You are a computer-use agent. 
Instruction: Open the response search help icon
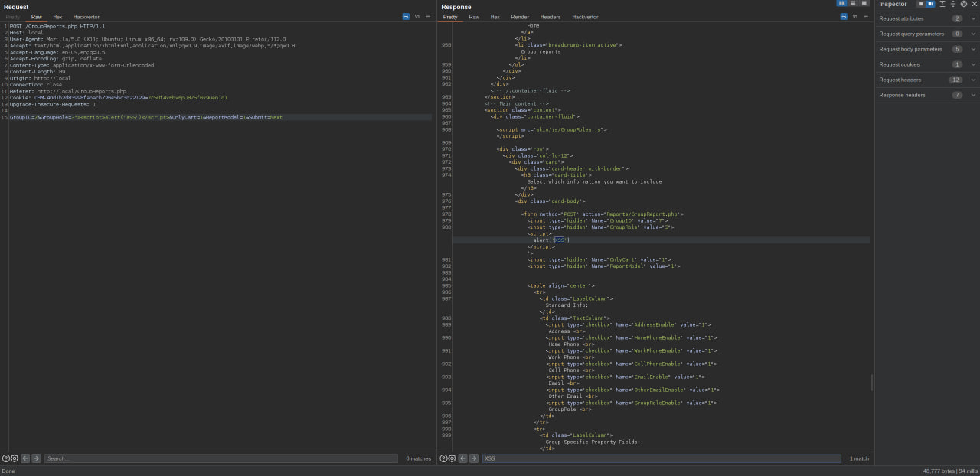tap(444, 458)
